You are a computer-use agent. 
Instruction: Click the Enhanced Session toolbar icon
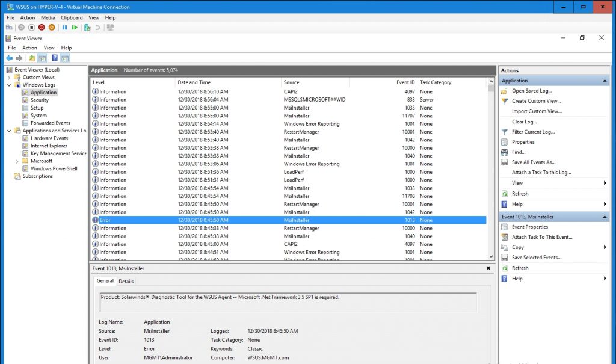pos(111,28)
